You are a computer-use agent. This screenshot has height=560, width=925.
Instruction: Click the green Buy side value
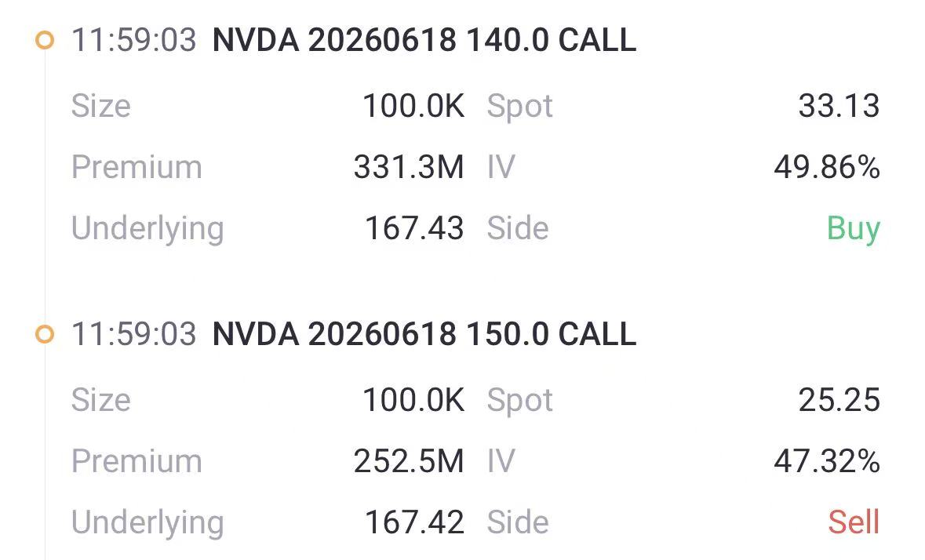click(853, 228)
